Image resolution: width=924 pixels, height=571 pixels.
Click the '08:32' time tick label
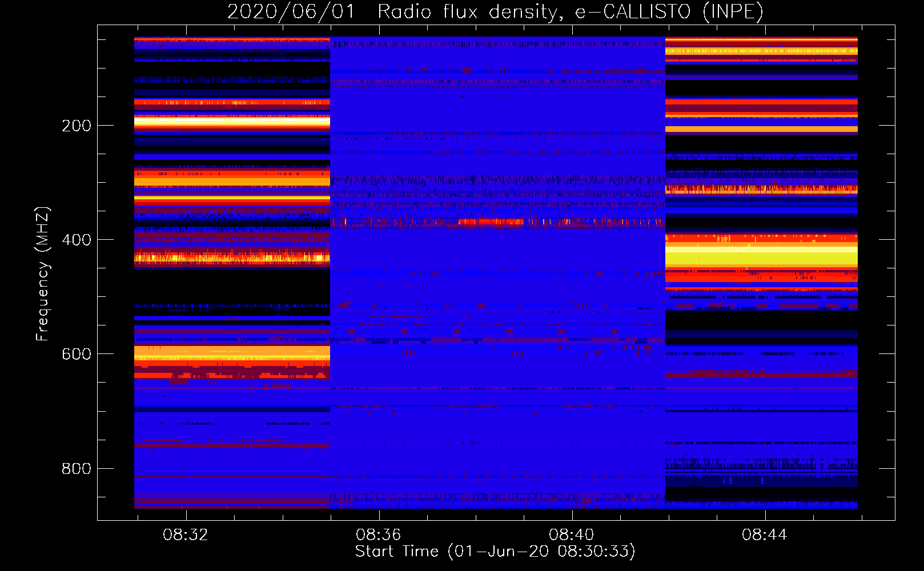click(186, 534)
